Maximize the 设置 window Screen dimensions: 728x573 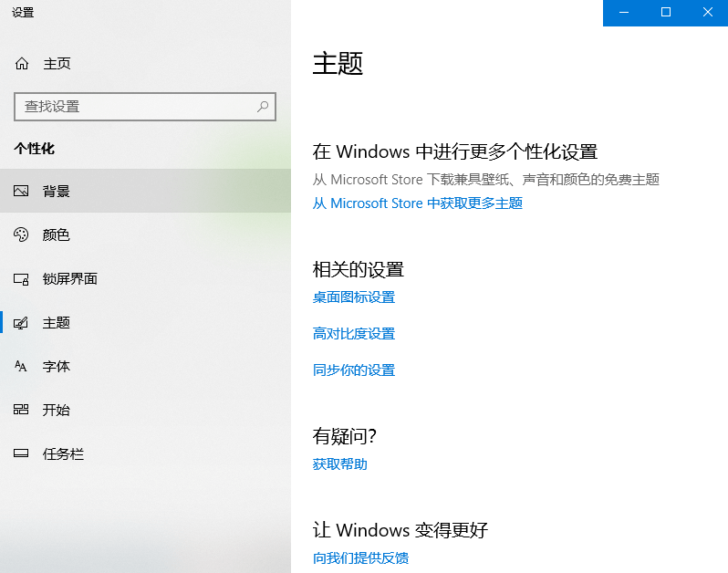(x=665, y=13)
